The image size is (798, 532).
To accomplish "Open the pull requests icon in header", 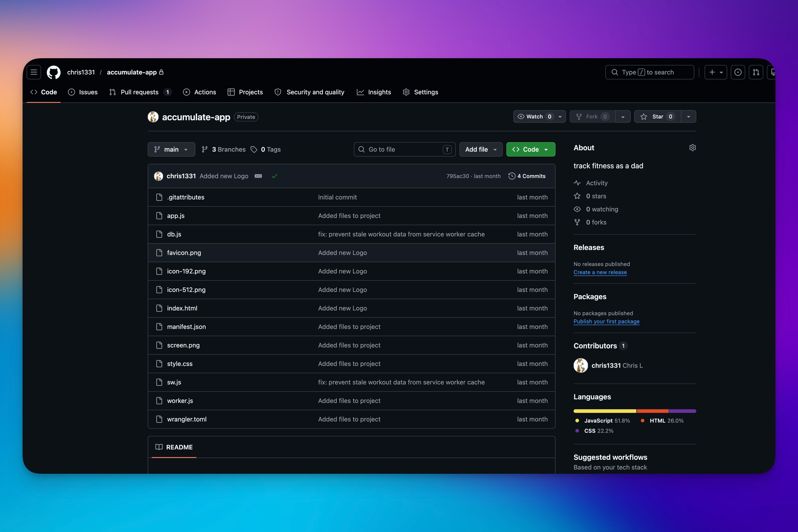I will 756,72.
